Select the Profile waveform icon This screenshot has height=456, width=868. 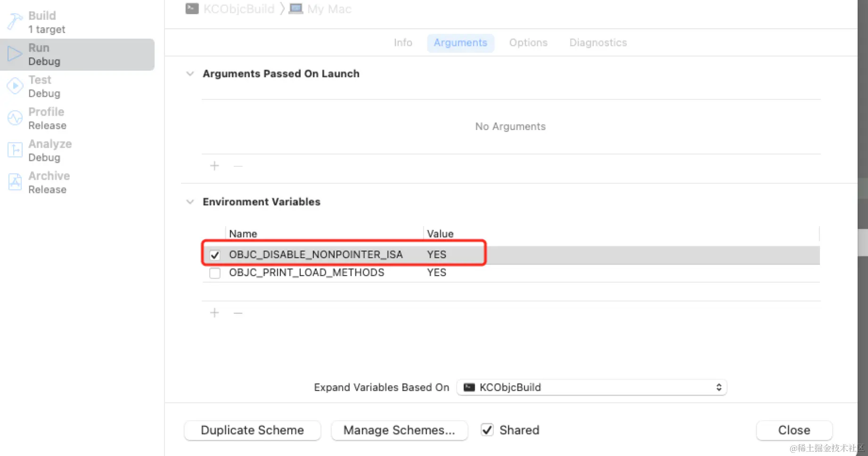pyautogui.click(x=15, y=118)
